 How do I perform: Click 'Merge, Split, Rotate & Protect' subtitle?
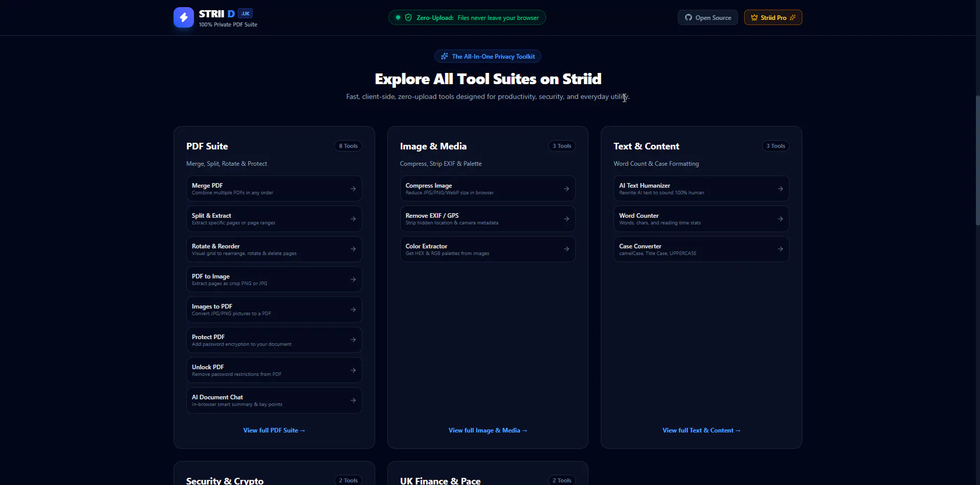click(227, 164)
